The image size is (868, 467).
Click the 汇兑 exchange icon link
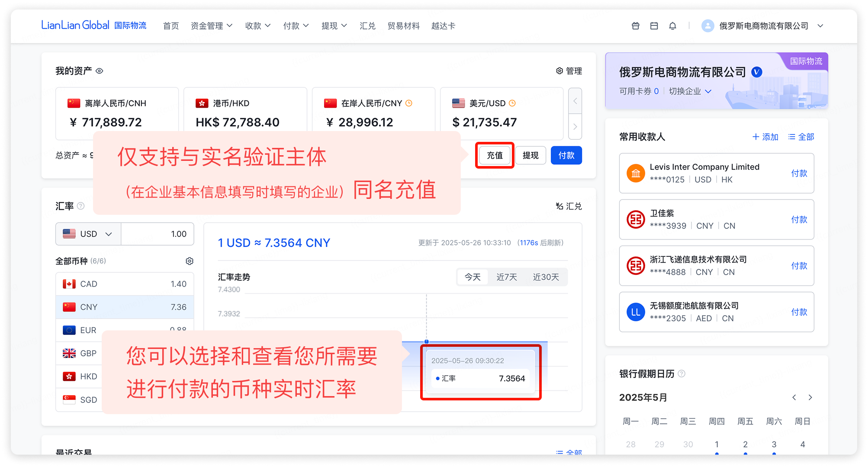tap(569, 206)
